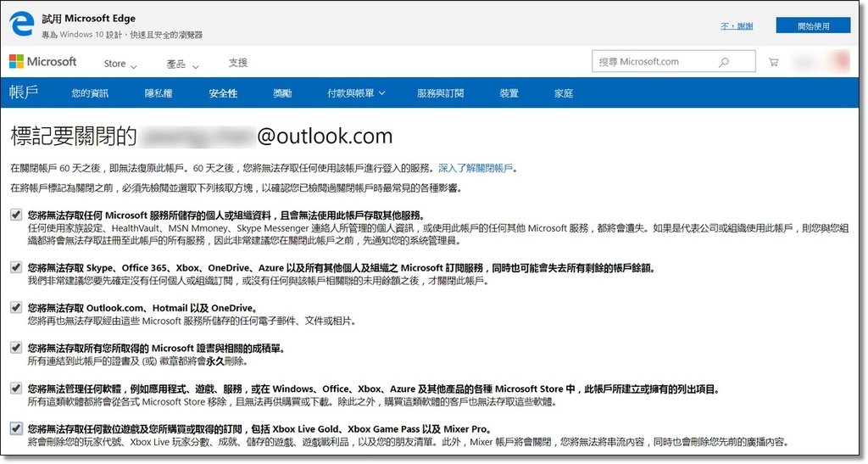Check the box about losing Microsoft service data
This screenshot has height=464, width=868.
pos(16,215)
